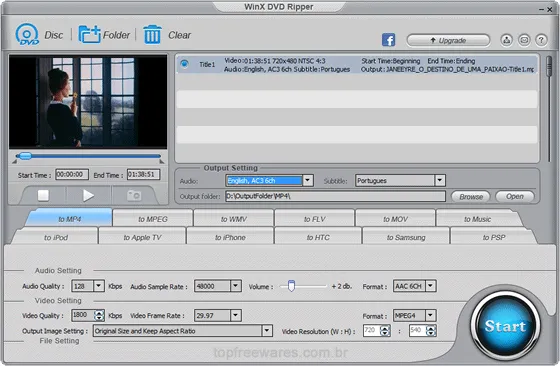Screen dimensions: 560x366
Task: Open the Output Image Setting dropdown
Action: point(267,331)
